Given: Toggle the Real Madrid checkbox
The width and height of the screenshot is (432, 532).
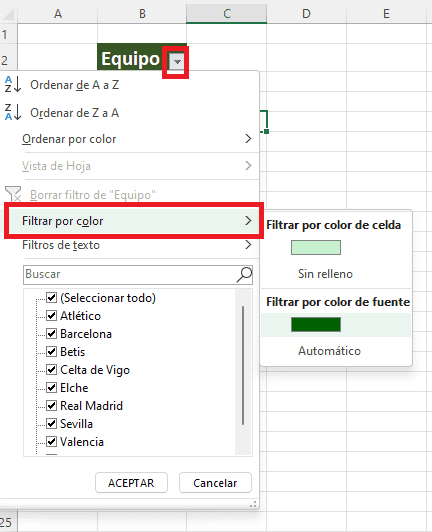Looking at the screenshot, I should point(51,405).
